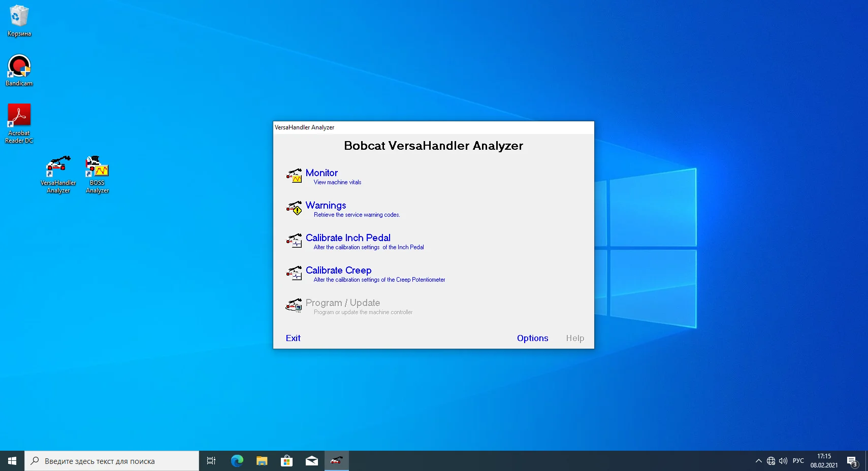Open Warnings to retrieve service codes
The height and width of the screenshot is (471, 868).
(326, 206)
